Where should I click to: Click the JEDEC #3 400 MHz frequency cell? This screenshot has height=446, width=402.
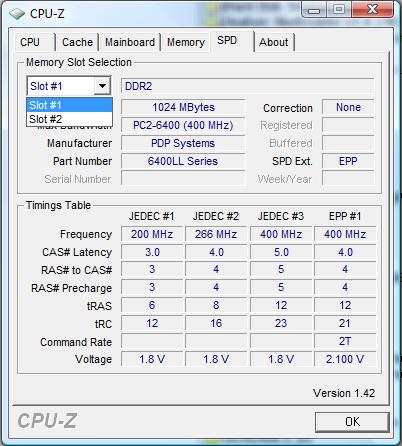point(281,234)
